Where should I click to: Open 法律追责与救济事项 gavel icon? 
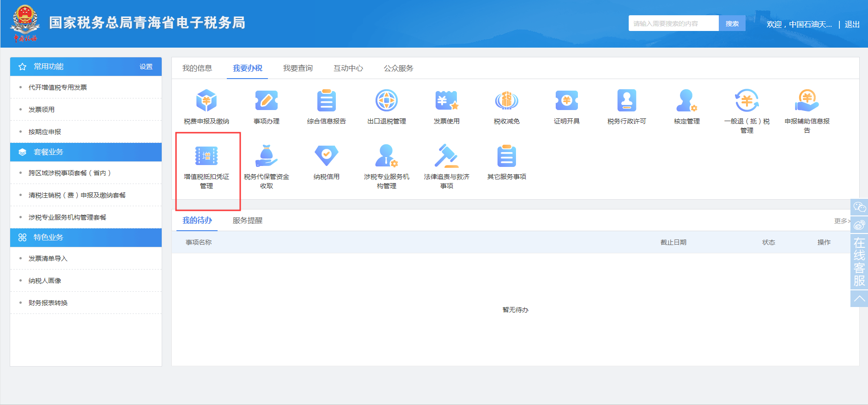tap(447, 156)
